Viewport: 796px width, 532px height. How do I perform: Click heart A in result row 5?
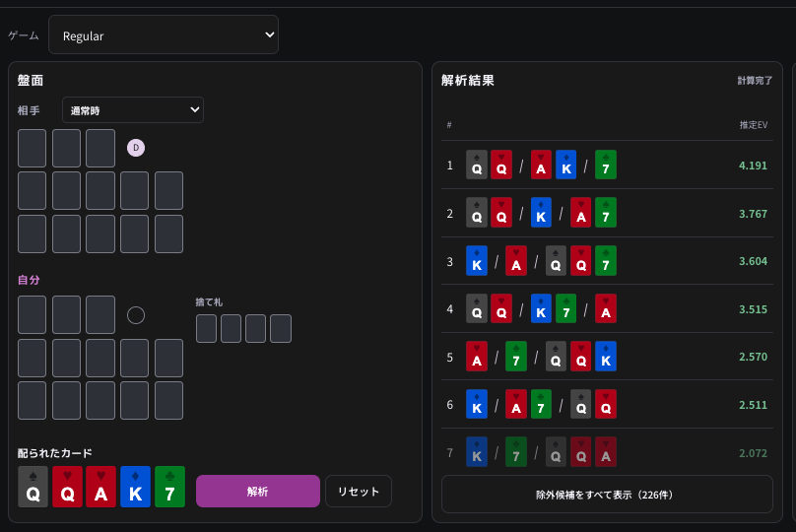click(477, 357)
